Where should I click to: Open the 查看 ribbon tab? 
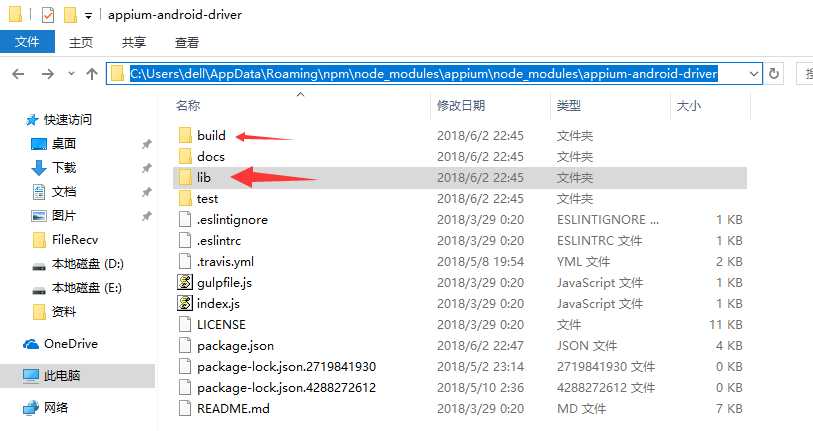[187, 43]
